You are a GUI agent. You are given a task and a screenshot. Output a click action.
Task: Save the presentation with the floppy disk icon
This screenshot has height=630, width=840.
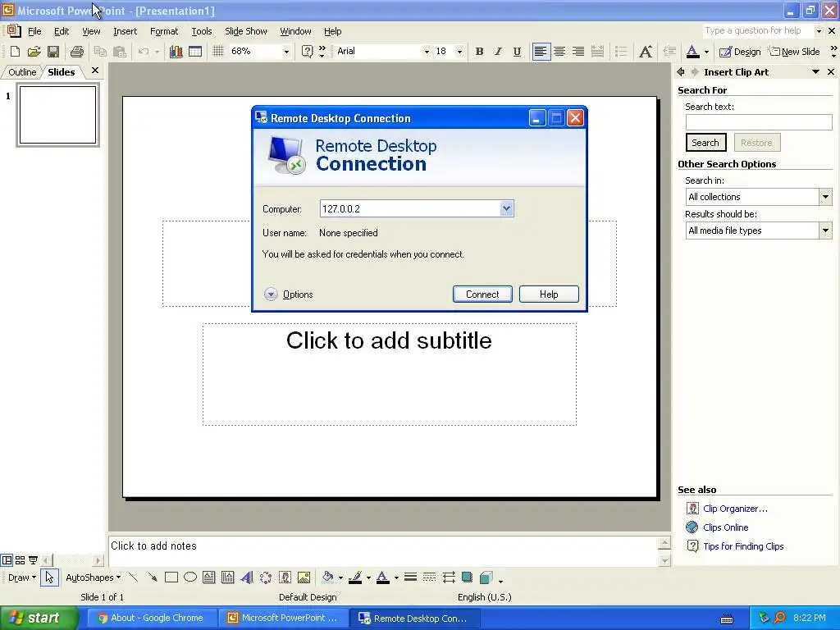53,52
